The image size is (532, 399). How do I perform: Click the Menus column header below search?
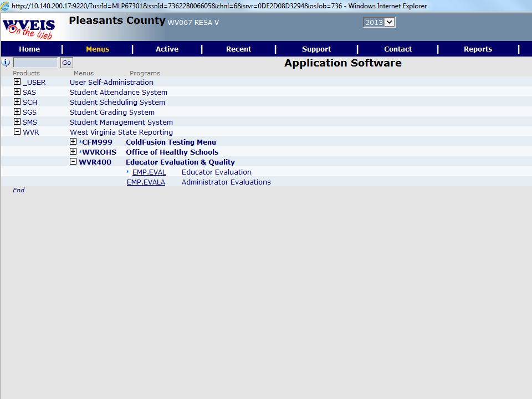click(84, 73)
